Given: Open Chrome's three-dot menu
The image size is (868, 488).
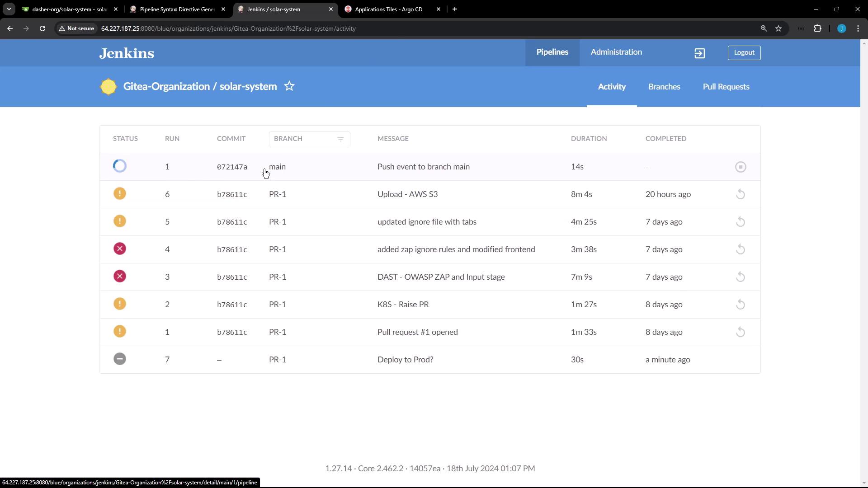Looking at the screenshot, I should [858, 28].
